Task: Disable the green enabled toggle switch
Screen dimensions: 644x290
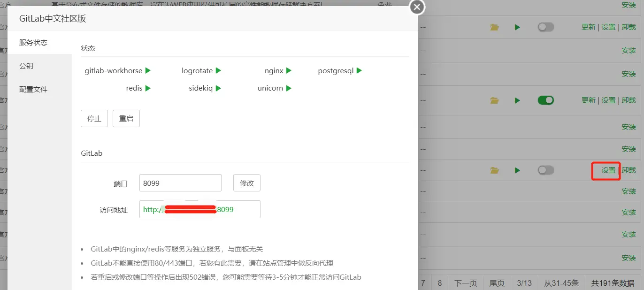Action: tap(545, 100)
